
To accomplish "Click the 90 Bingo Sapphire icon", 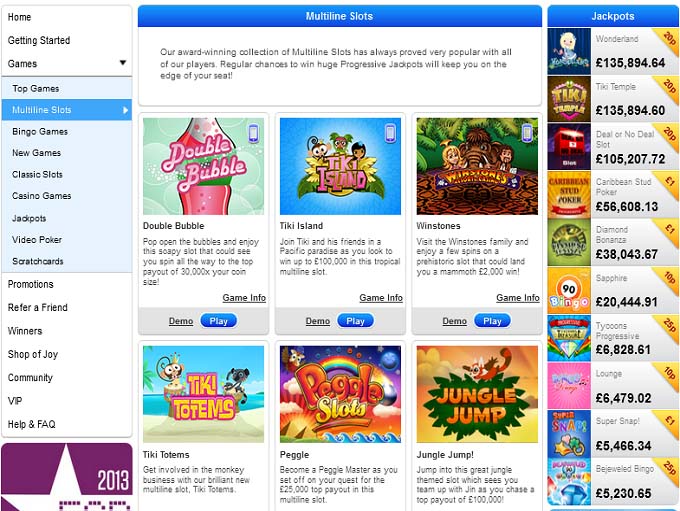I will (569, 290).
